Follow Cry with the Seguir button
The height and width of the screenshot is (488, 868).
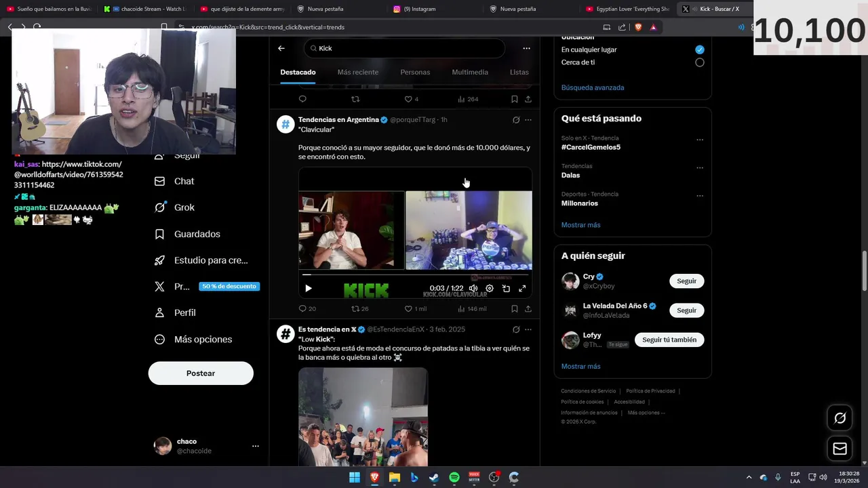tap(686, 281)
